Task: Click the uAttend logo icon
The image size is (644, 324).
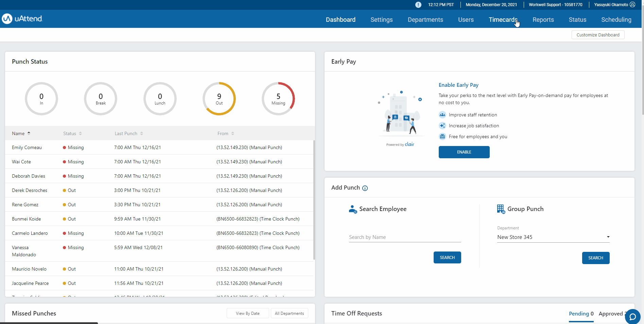Action: (x=7, y=19)
